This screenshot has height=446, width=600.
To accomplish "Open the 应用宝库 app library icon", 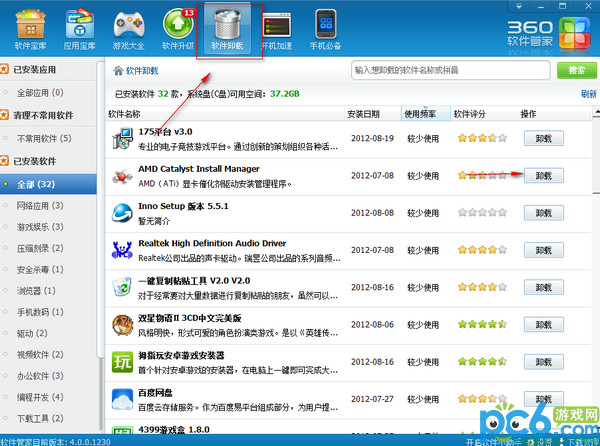I will coord(79,30).
